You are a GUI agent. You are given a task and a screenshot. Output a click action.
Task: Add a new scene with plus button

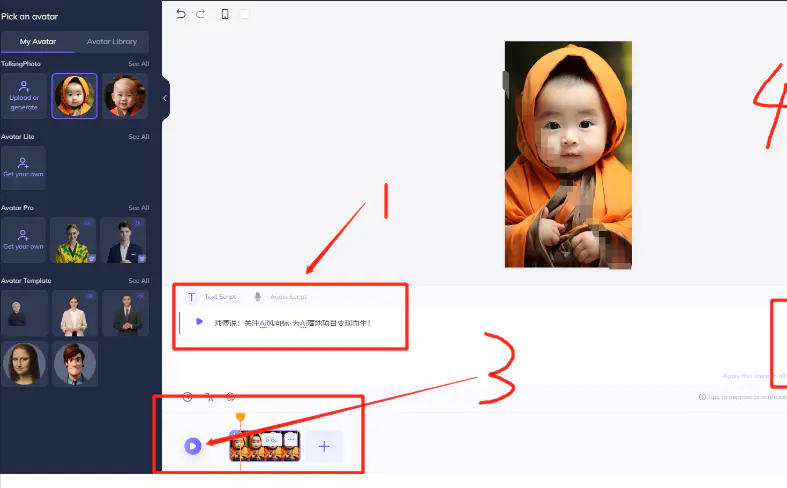pyautogui.click(x=324, y=446)
